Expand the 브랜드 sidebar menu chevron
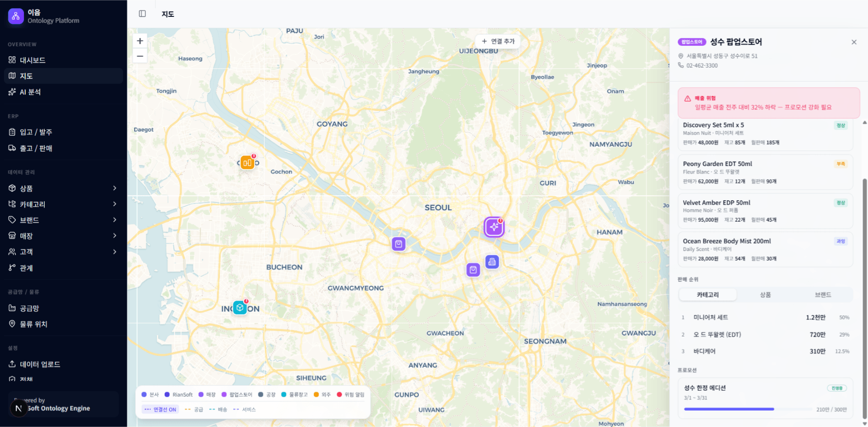Viewport: 868px width, 427px height. click(115, 220)
